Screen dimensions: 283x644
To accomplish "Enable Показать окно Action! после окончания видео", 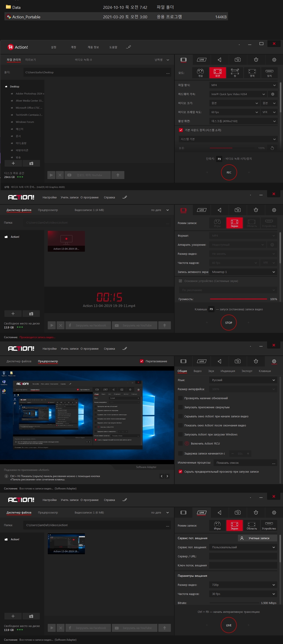I will (x=180, y=425).
